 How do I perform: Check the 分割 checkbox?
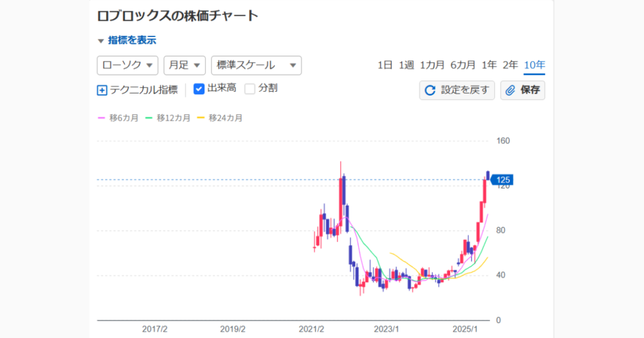tap(250, 89)
